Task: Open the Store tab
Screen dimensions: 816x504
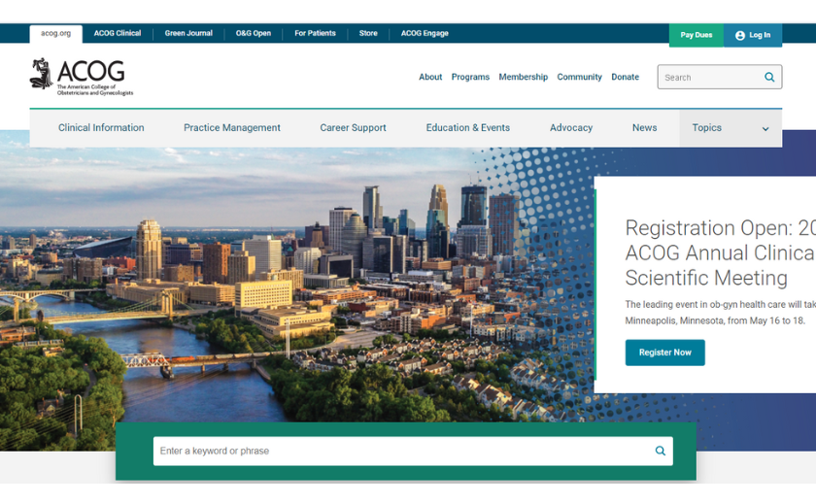Action: point(368,33)
